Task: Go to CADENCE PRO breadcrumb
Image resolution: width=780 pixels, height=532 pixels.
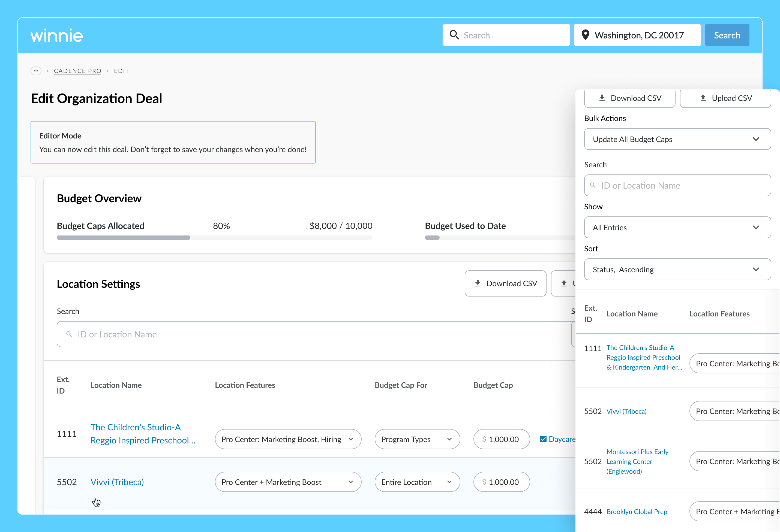Action: (x=77, y=71)
